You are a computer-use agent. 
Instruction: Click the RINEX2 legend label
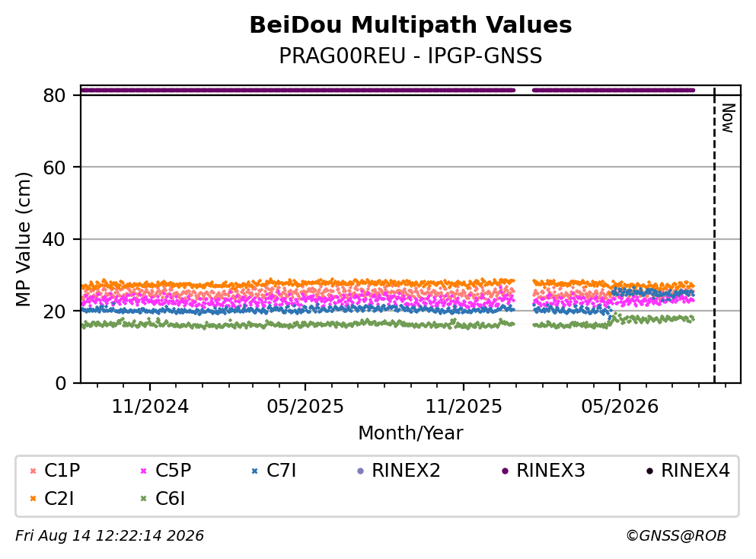[406, 470]
